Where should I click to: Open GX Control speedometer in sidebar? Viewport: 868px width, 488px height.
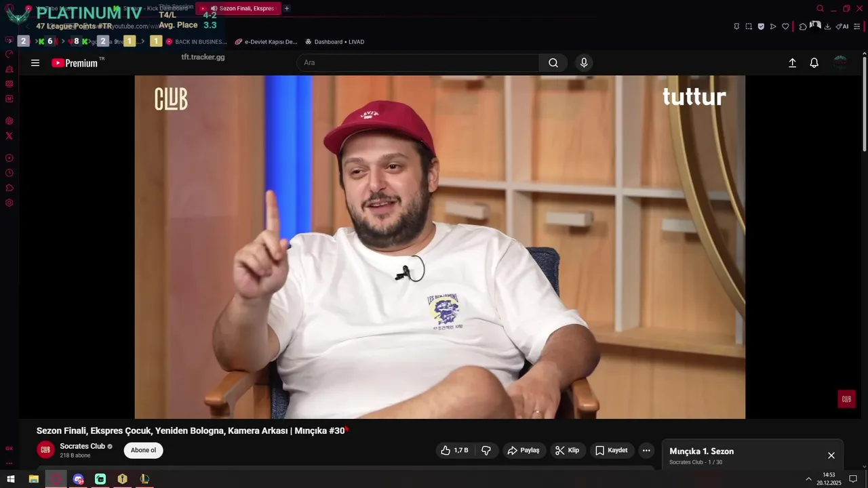pos(9,54)
